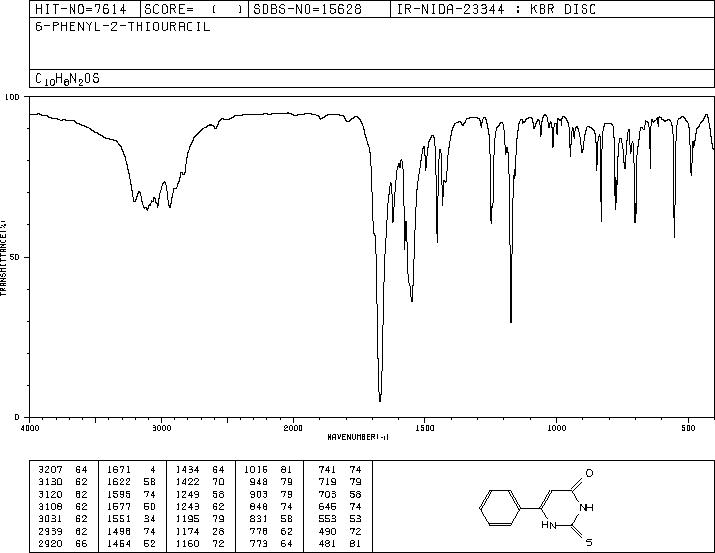Click the x-axis tick label 1000

click(x=556, y=428)
